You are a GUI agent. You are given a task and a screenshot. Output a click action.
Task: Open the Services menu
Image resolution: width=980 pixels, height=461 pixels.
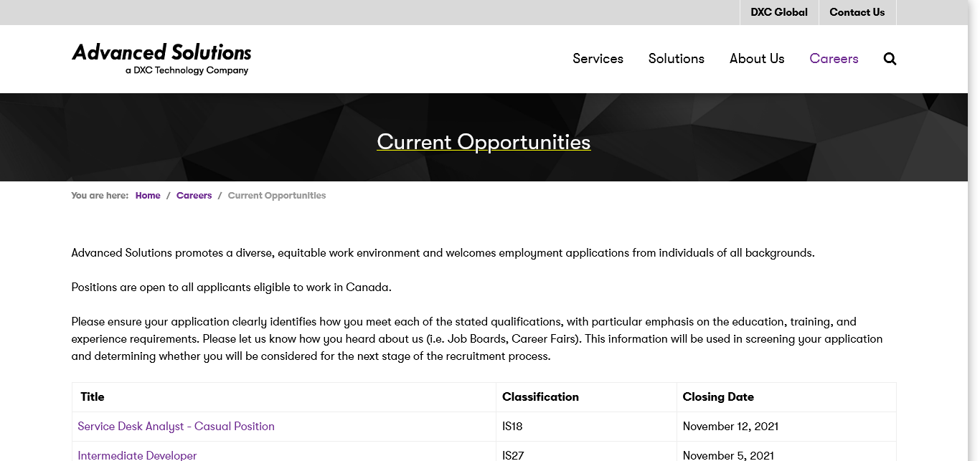coord(598,59)
